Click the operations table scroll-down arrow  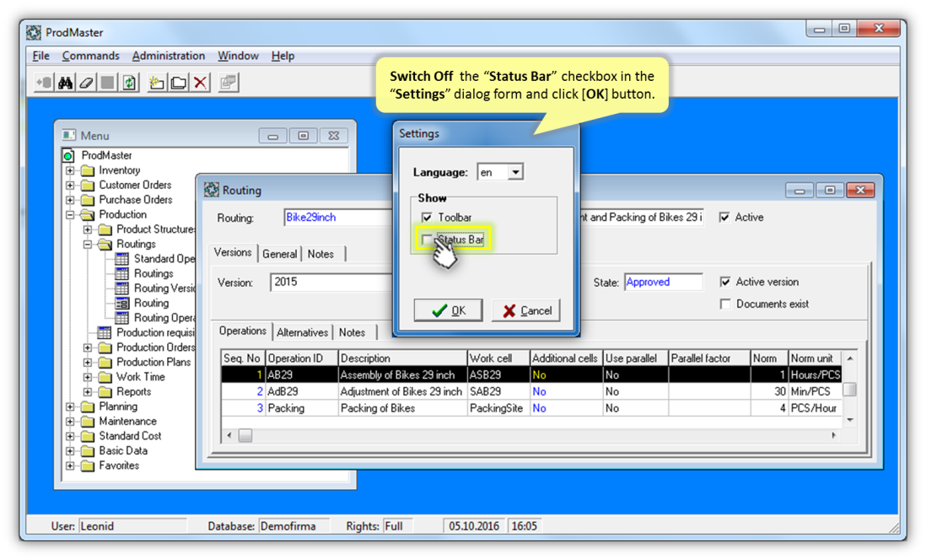(850, 419)
